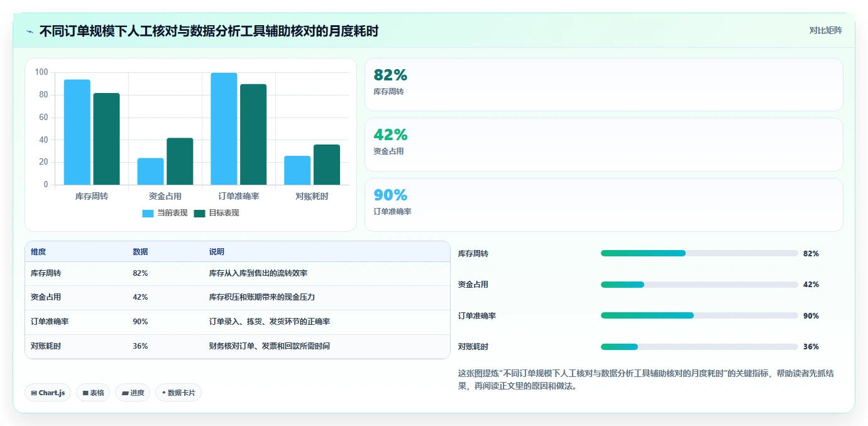The height and width of the screenshot is (426, 868).
Task: Toggle the 当前表现 legend swatch
Action: point(148,214)
